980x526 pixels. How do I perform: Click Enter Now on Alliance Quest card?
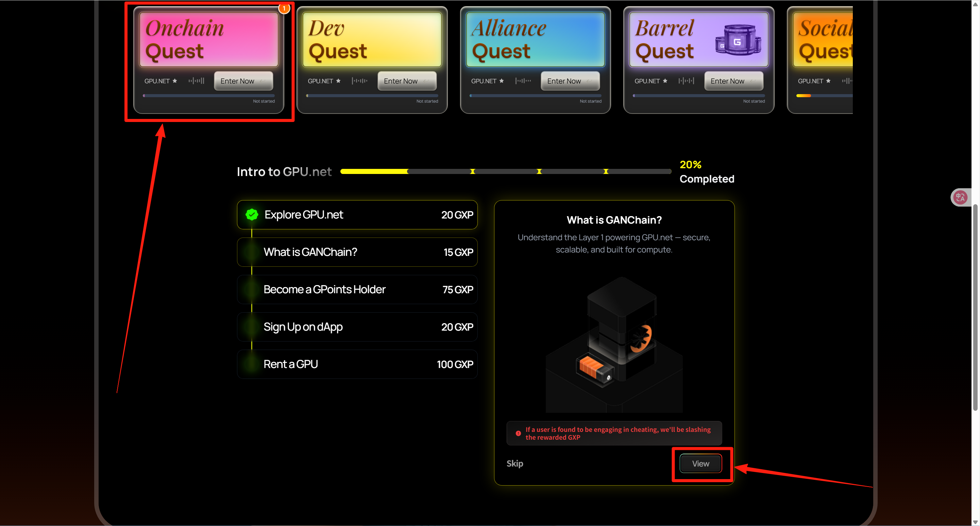click(x=570, y=81)
